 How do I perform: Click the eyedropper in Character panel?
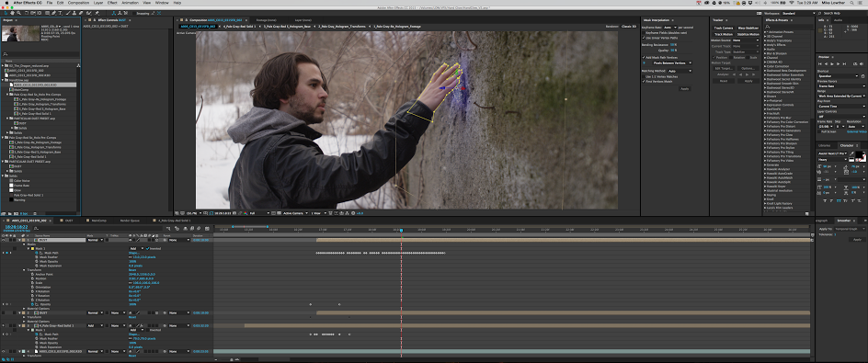[x=852, y=153]
